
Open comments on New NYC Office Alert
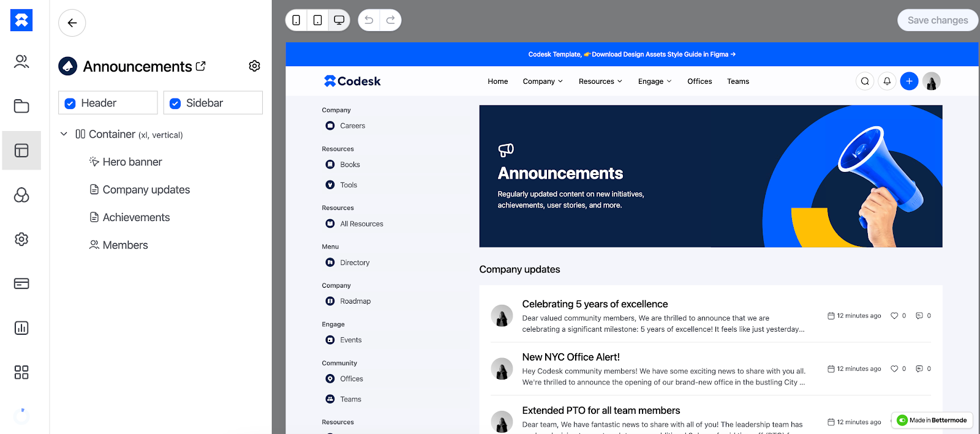[x=919, y=369]
